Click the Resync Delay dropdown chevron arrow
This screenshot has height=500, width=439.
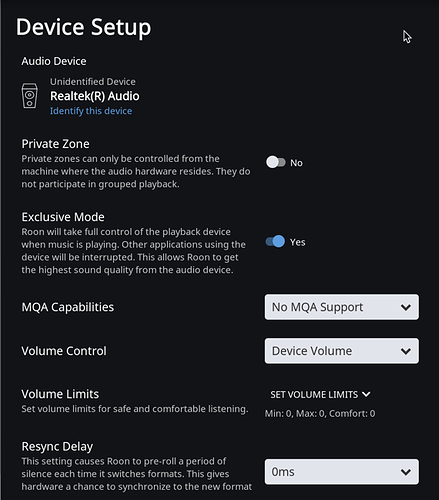(406, 472)
